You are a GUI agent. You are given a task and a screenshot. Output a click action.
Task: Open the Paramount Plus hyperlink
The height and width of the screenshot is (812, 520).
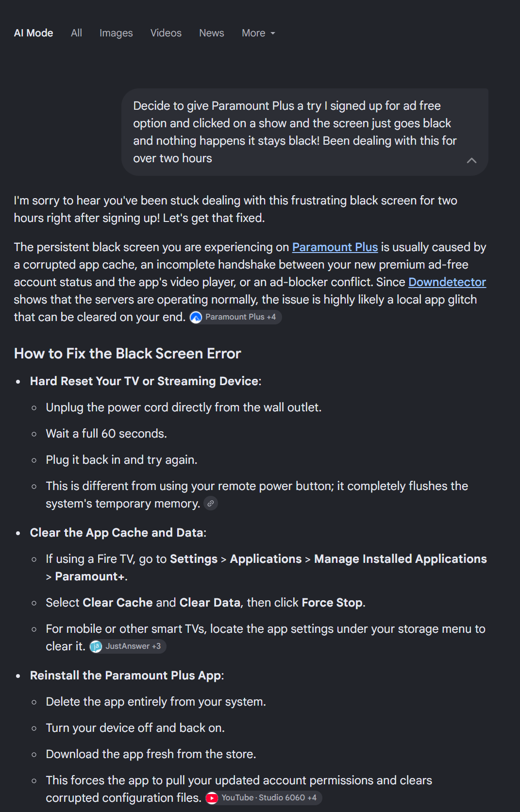pos(335,247)
